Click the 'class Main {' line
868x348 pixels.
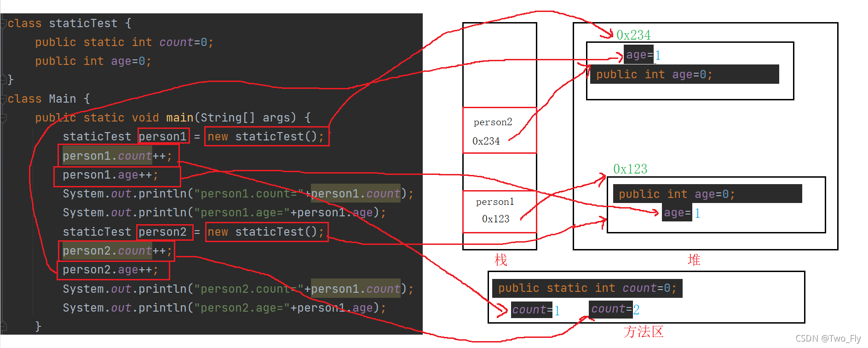pyautogui.click(x=49, y=99)
